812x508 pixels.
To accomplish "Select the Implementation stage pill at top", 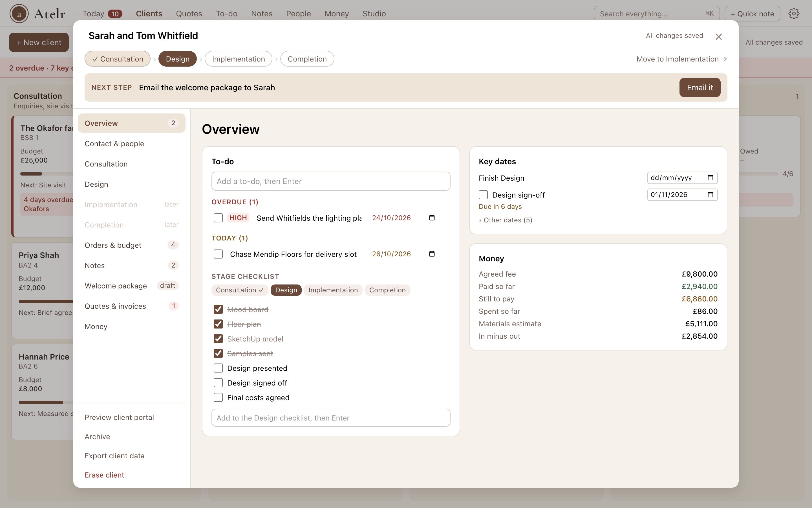I will 238,59.
